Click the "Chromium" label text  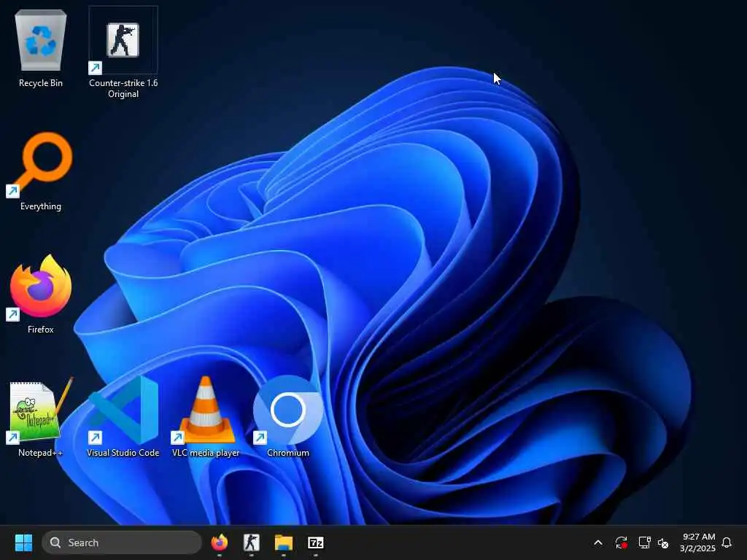[x=287, y=453]
